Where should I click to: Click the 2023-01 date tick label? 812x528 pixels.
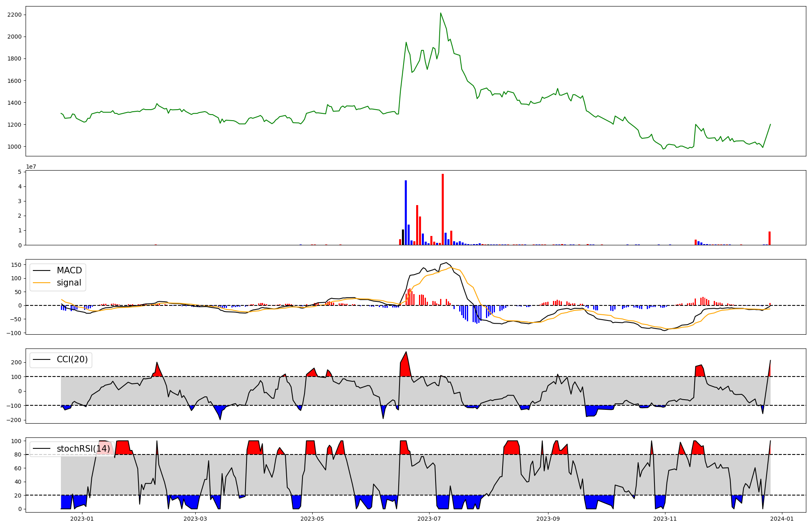82,519
